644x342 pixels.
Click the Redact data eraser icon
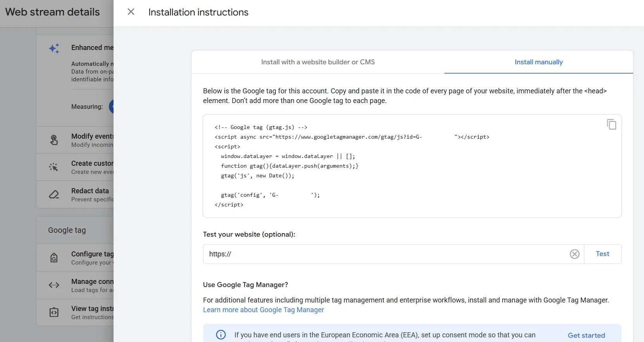click(x=54, y=194)
